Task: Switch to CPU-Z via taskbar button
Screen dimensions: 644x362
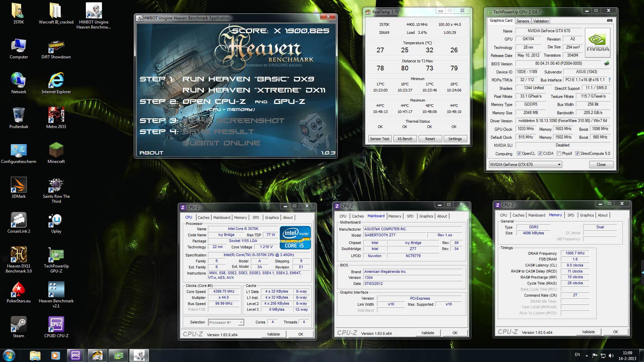Action: [x=75, y=355]
